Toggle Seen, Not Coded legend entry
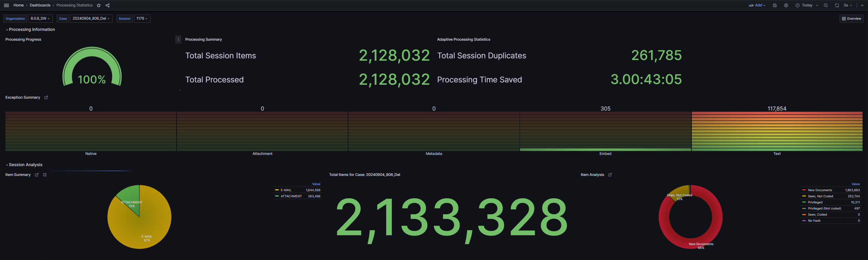 [820, 196]
